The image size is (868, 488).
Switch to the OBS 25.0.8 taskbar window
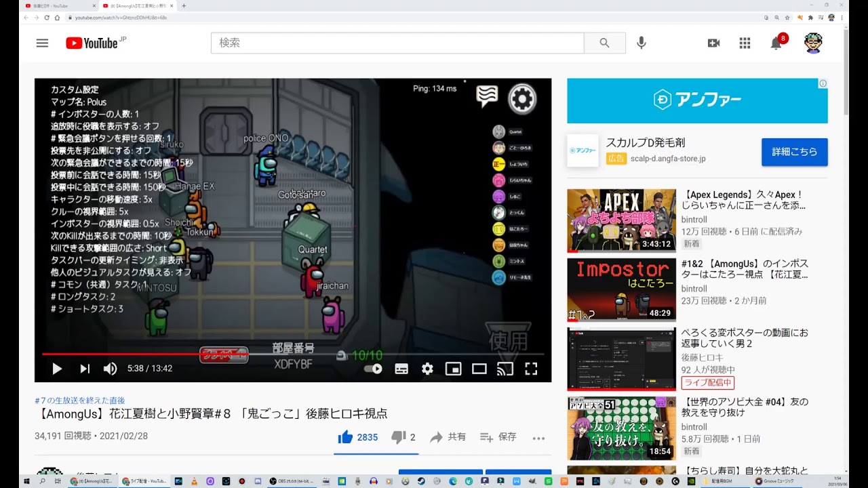[x=292, y=481]
